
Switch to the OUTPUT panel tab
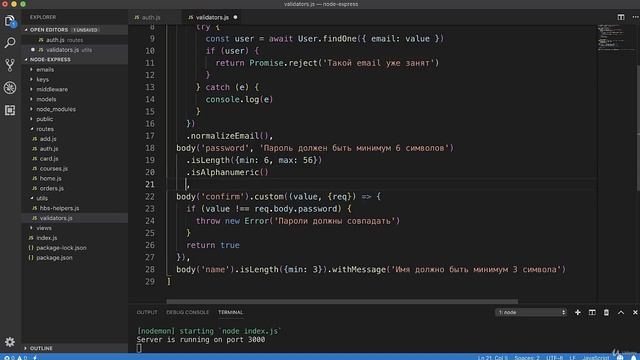pos(147,312)
